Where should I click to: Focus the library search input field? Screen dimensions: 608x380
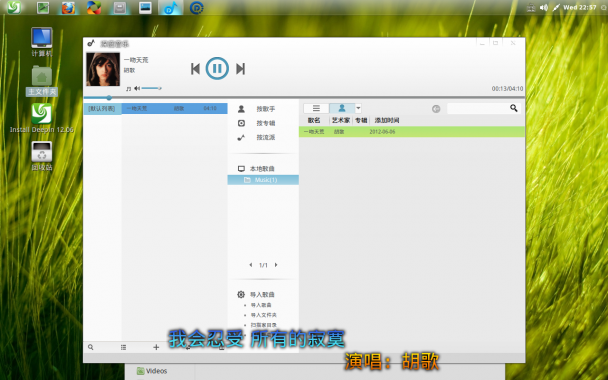coord(478,109)
